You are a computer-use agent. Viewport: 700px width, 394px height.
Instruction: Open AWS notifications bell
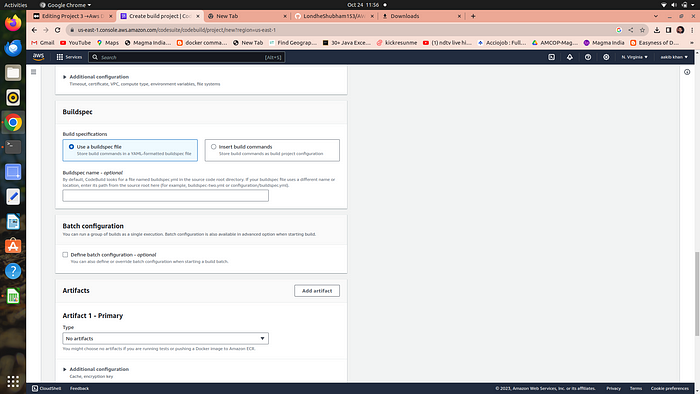click(570, 57)
